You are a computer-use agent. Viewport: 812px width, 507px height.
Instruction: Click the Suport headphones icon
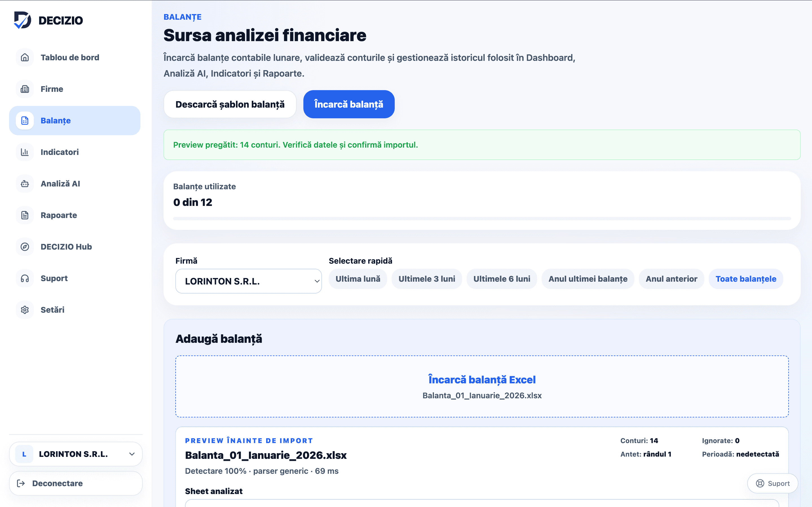pyautogui.click(x=25, y=278)
